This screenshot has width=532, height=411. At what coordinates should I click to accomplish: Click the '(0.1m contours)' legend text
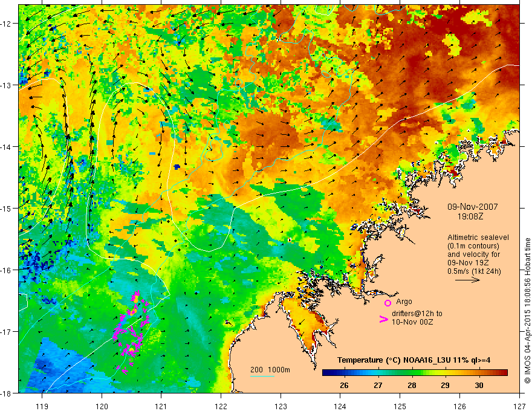[473, 246]
